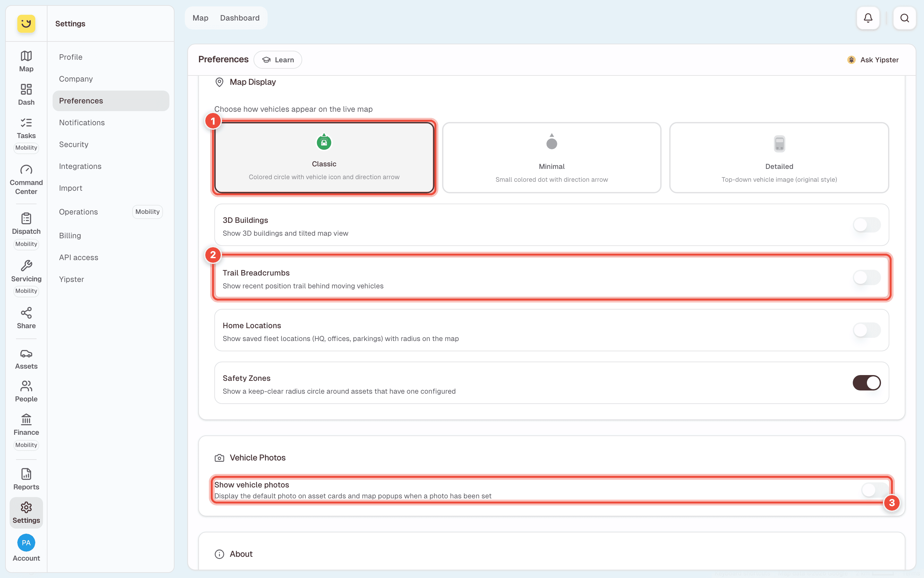Click the PA account avatar
924x578 pixels.
26,542
